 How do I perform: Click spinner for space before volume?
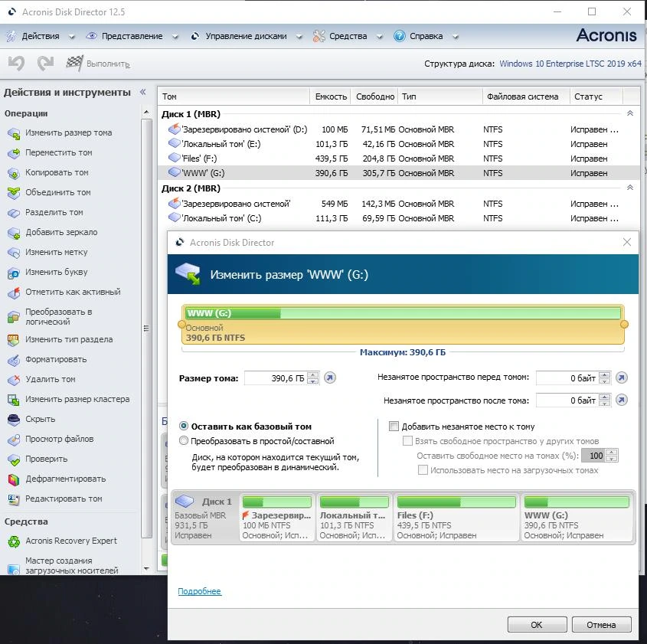tap(604, 378)
